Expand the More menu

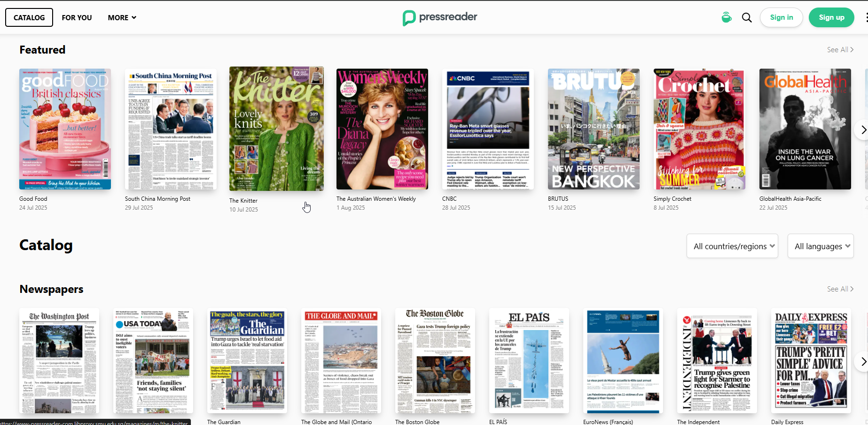122,17
